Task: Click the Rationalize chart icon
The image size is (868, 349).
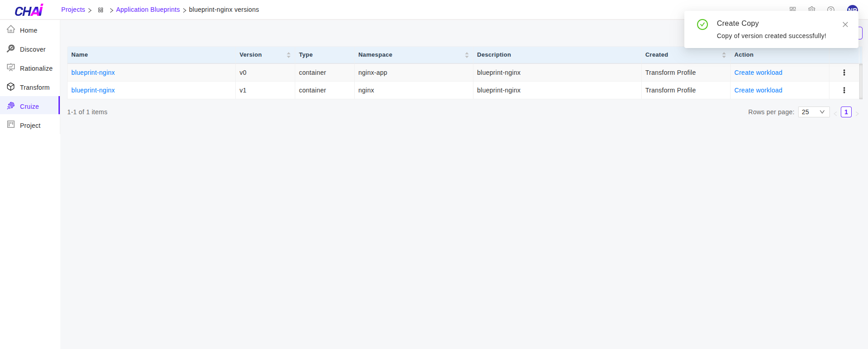Action: [11, 68]
